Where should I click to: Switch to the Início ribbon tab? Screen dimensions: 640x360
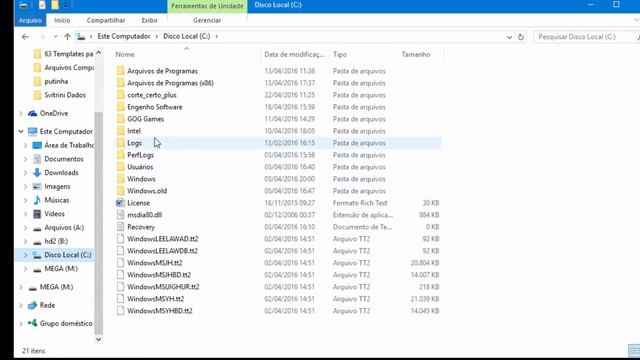[62, 20]
